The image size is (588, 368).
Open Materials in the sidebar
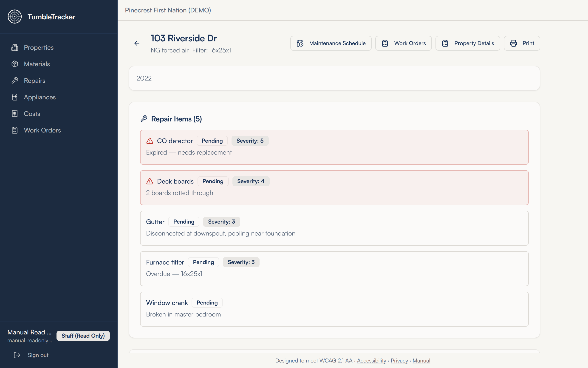point(37,64)
